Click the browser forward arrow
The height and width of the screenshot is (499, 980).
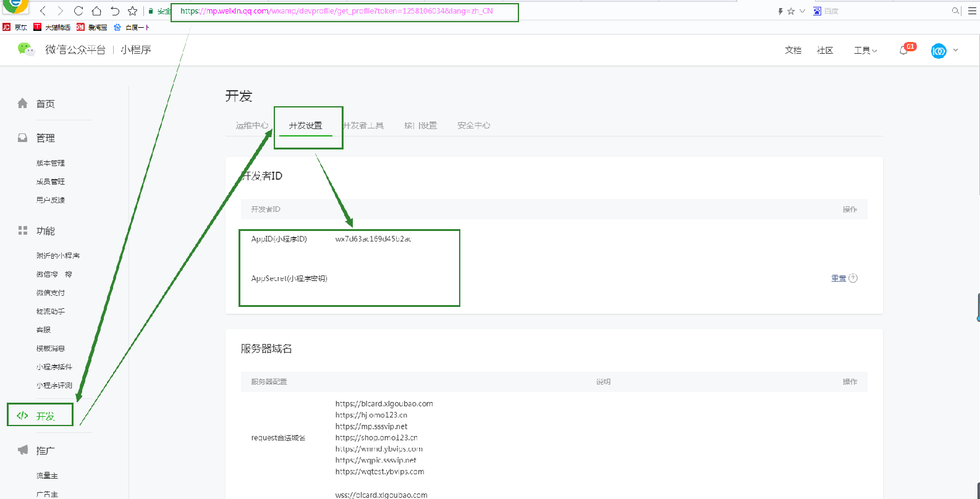point(60,11)
